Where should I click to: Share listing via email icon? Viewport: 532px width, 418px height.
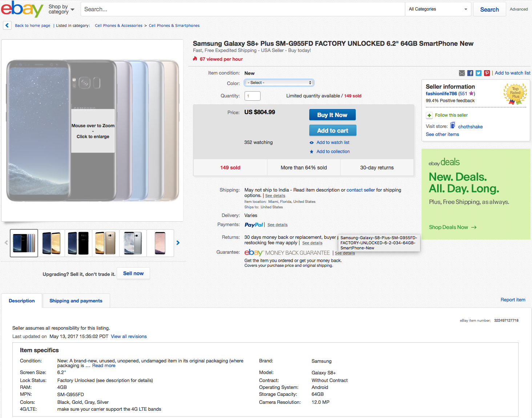pyautogui.click(x=462, y=73)
